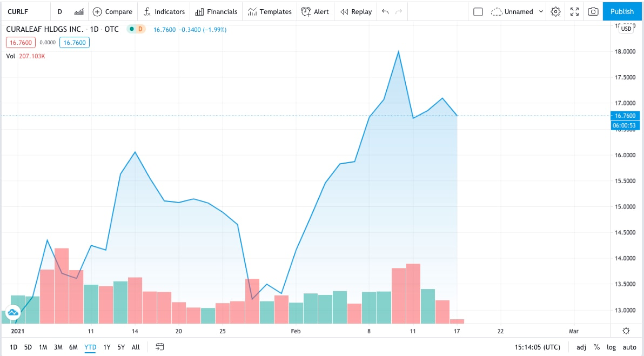Click the 0.0000 spread value
The image size is (644, 356).
click(48, 43)
